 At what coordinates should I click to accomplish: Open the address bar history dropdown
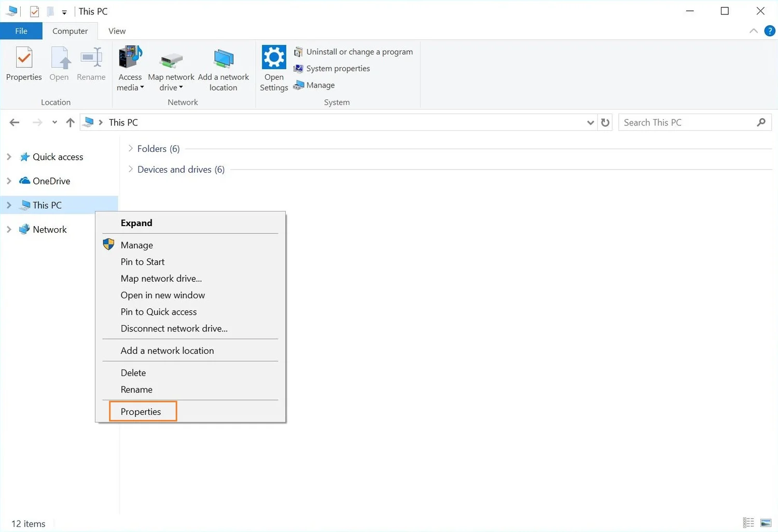[590, 122]
